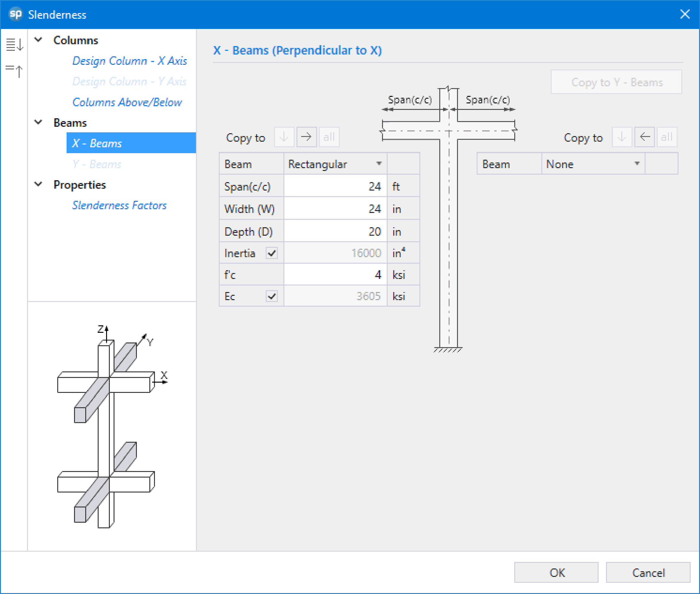
Task: Click the Depth (D) row label
Action: click(248, 232)
